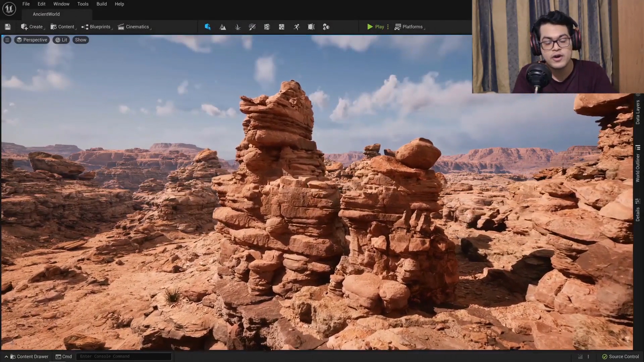Open viewport options hamburger menu
The height and width of the screenshot is (362, 644).
point(7,40)
